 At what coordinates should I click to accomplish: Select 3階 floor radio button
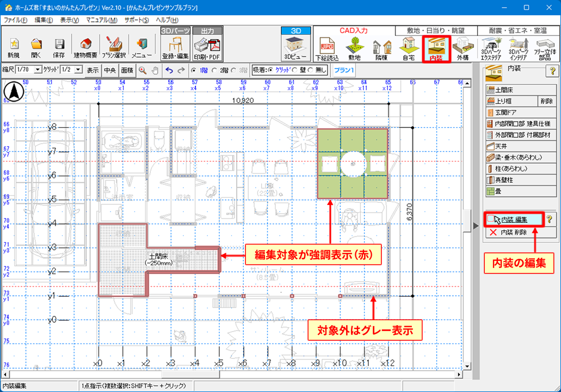233,70
